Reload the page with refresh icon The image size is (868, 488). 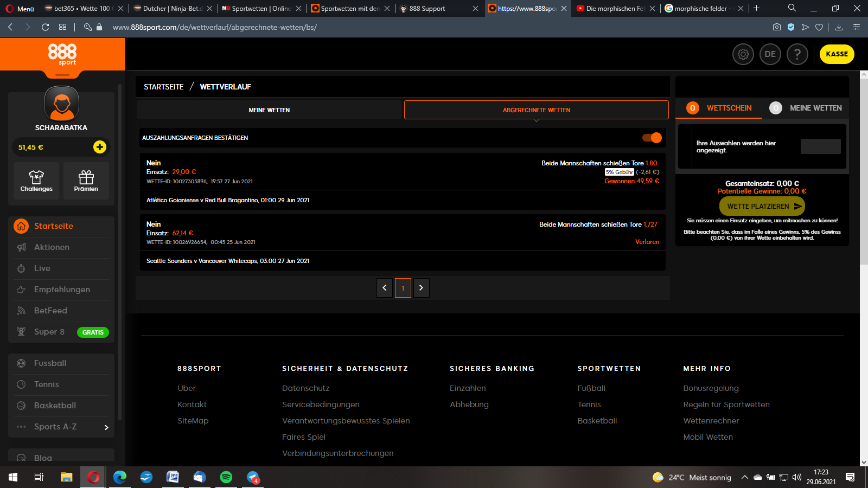coord(46,27)
